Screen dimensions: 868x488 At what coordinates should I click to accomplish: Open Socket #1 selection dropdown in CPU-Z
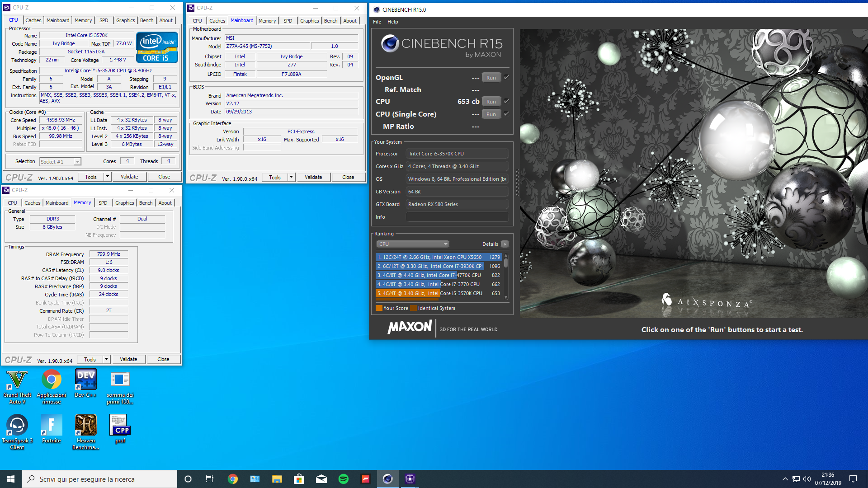(60, 161)
